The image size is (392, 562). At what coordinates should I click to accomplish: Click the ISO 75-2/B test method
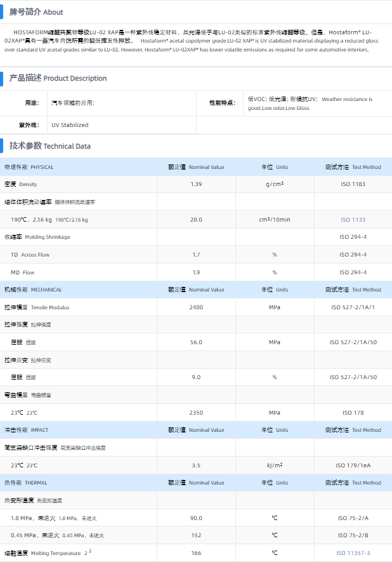353,535
